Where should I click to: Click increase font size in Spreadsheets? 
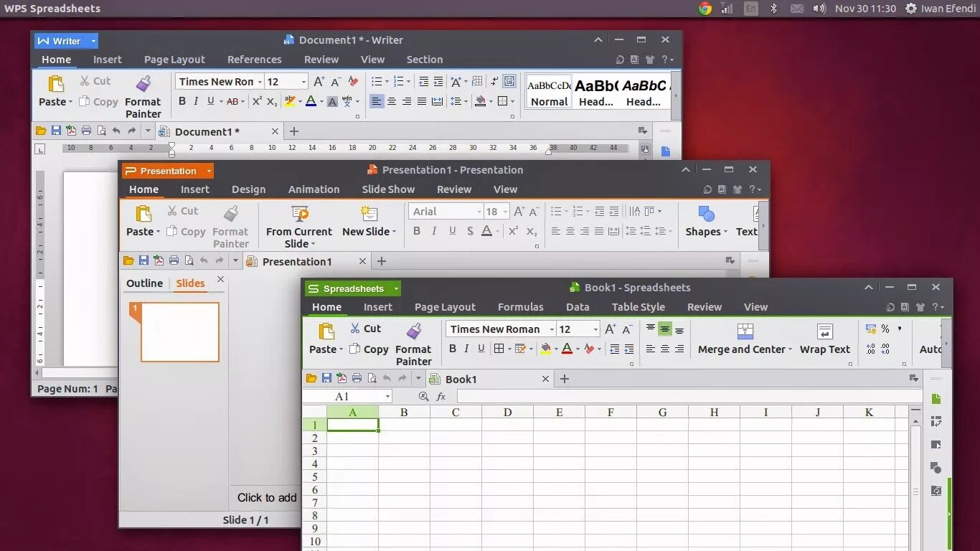(611, 329)
